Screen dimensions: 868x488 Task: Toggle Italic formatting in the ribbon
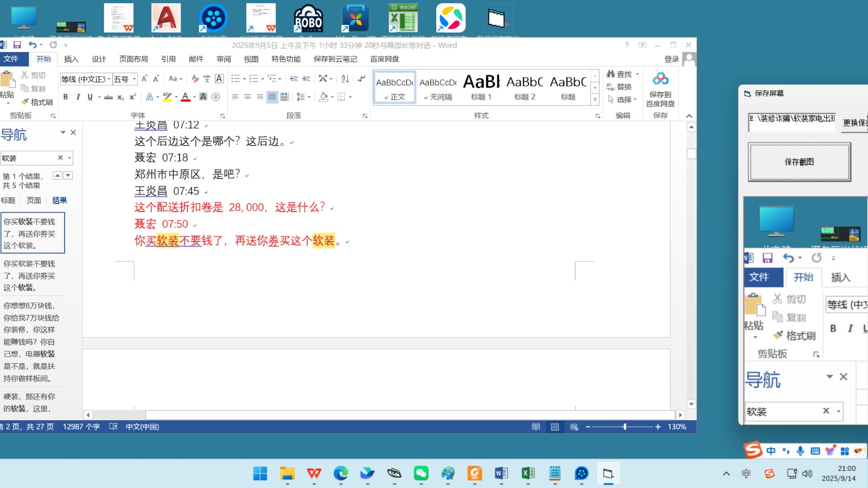[78, 97]
